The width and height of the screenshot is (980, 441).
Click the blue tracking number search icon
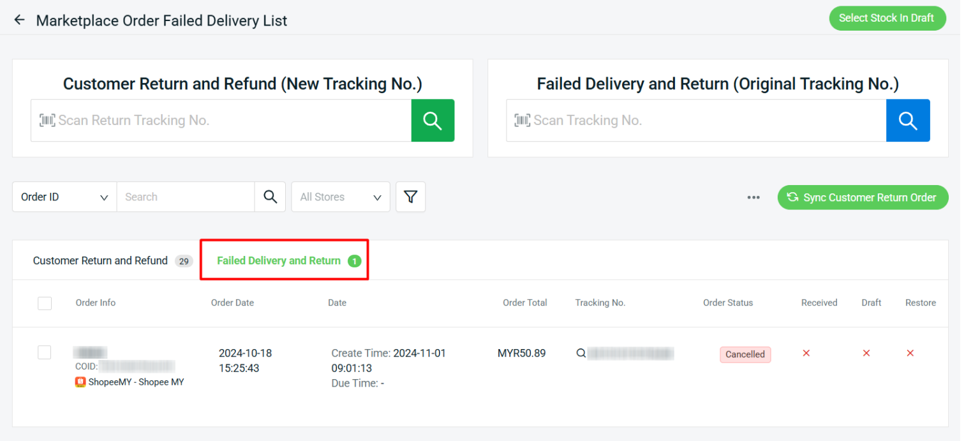click(x=908, y=120)
